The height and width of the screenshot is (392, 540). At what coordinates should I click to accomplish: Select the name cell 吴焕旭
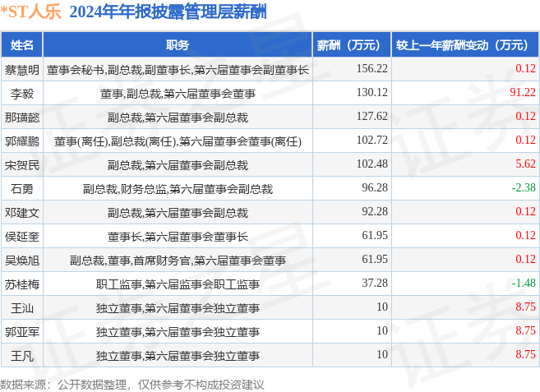pyautogui.click(x=22, y=261)
